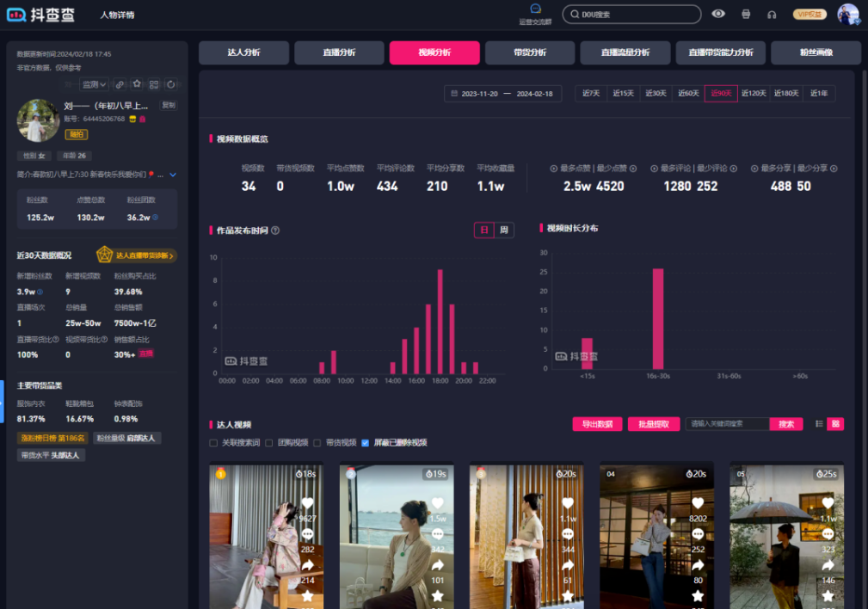868x609 pixels.
Task: Open the QR code icon beside the star
Action: click(x=153, y=84)
